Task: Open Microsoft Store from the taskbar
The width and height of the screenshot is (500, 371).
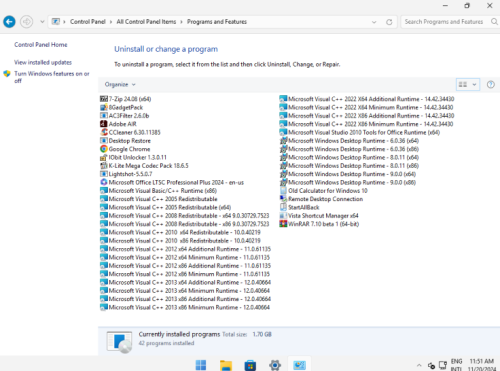Action: (x=250, y=365)
